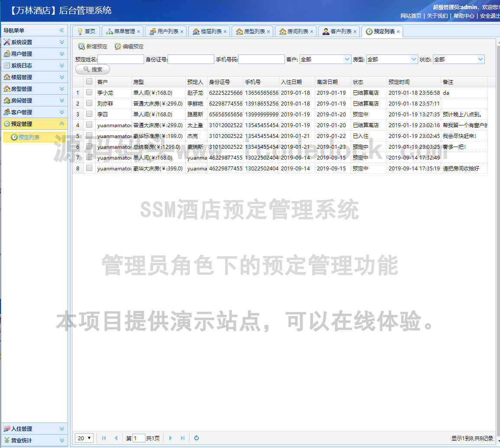The height and width of the screenshot is (448, 500).
Task: Check the checkbox for row 3 李四
Action: click(88, 114)
